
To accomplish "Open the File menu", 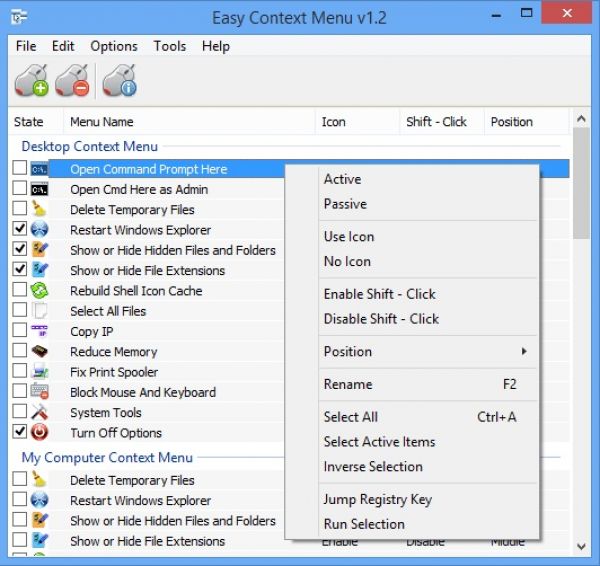I will pyautogui.click(x=26, y=46).
